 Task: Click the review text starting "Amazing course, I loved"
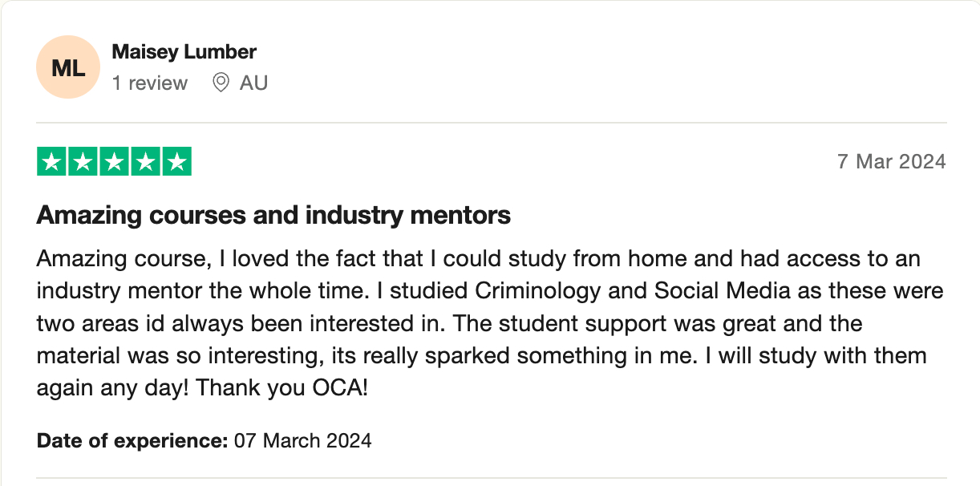click(478, 260)
